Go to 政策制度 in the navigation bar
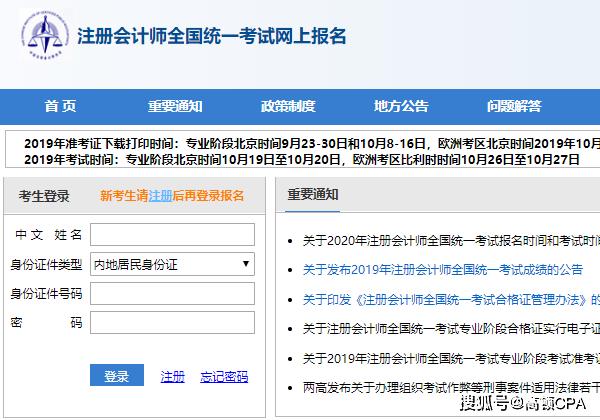The height and width of the screenshot is (420, 600). point(288,106)
